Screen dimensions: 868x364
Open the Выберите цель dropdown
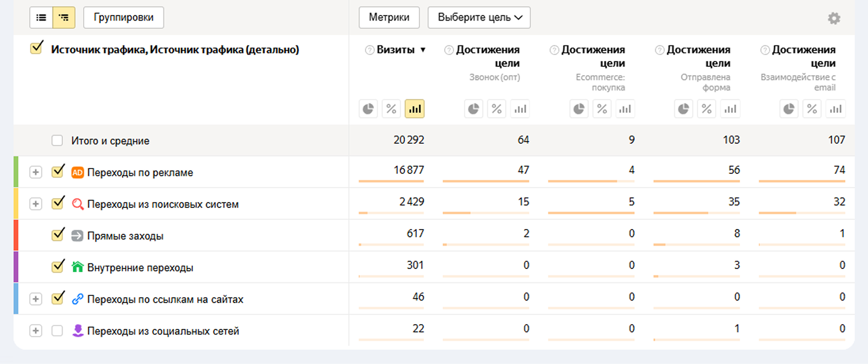point(479,17)
